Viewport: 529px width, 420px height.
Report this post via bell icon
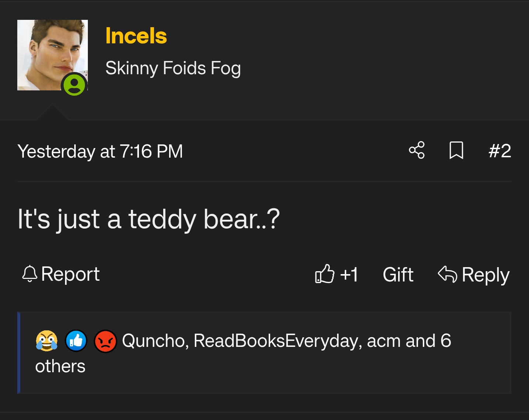click(61, 274)
